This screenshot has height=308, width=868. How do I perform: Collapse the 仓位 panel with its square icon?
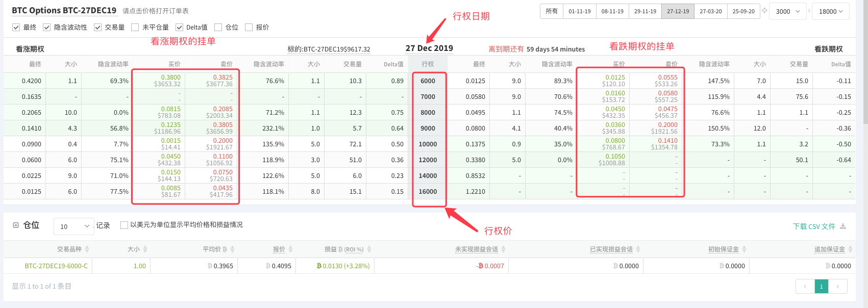coord(16,225)
